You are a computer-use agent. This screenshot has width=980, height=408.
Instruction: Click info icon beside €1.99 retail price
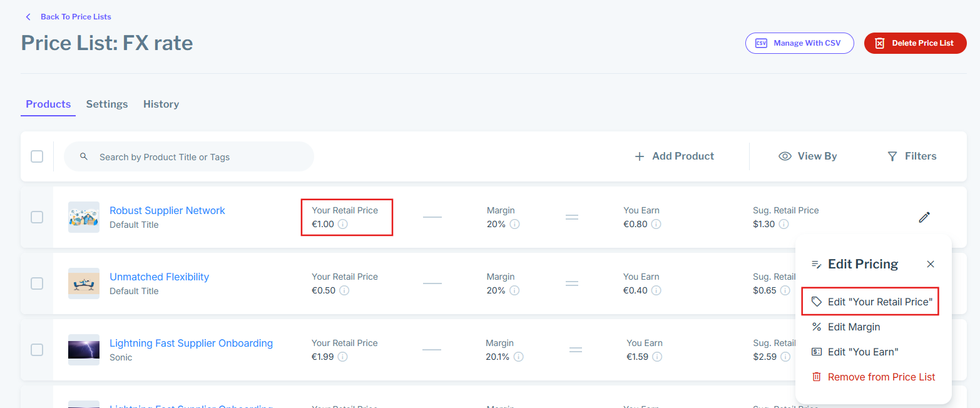(343, 357)
